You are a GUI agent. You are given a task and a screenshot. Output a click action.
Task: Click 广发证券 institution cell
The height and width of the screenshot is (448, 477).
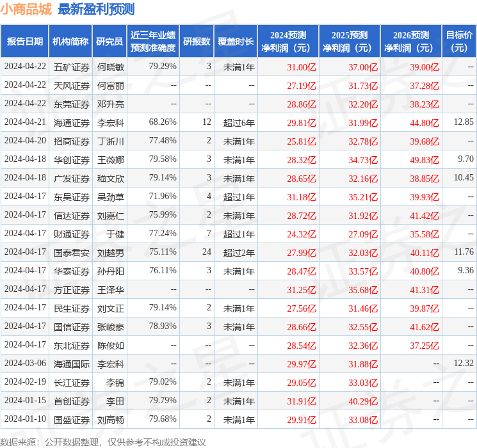click(x=72, y=179)
